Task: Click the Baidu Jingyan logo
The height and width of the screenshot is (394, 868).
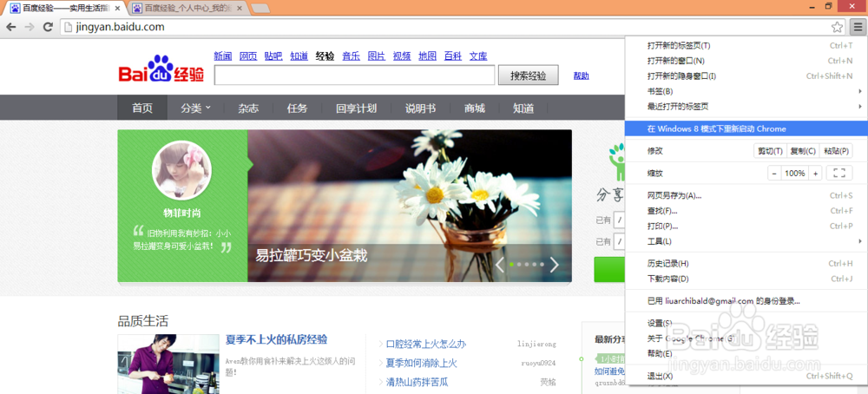Action: [x=161, y=69]
